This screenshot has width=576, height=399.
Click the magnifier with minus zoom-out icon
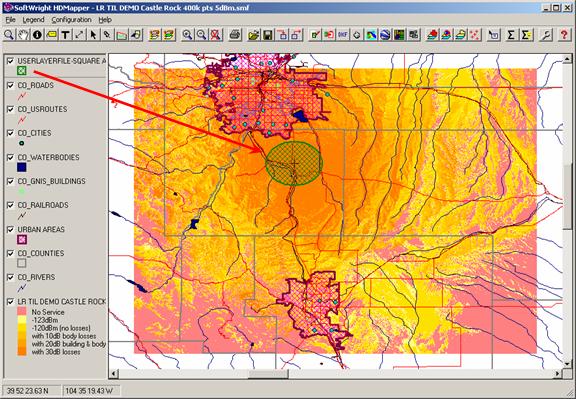(202, 35)
